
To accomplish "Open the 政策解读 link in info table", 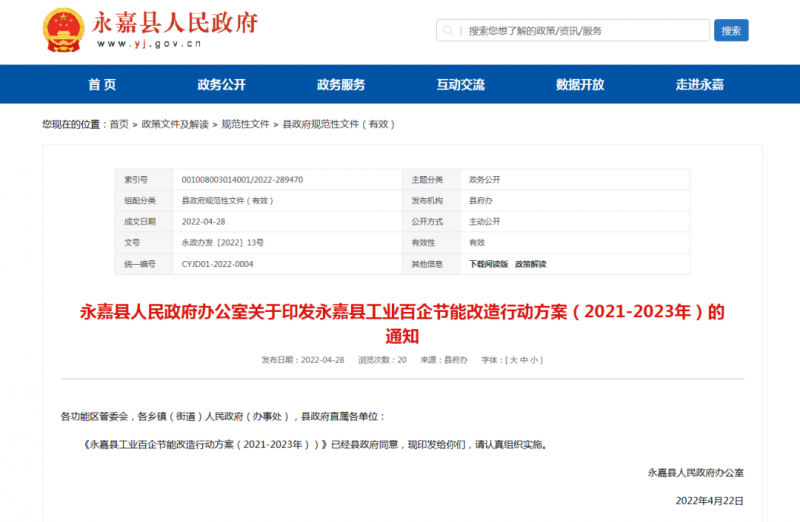I will (531, 264).
